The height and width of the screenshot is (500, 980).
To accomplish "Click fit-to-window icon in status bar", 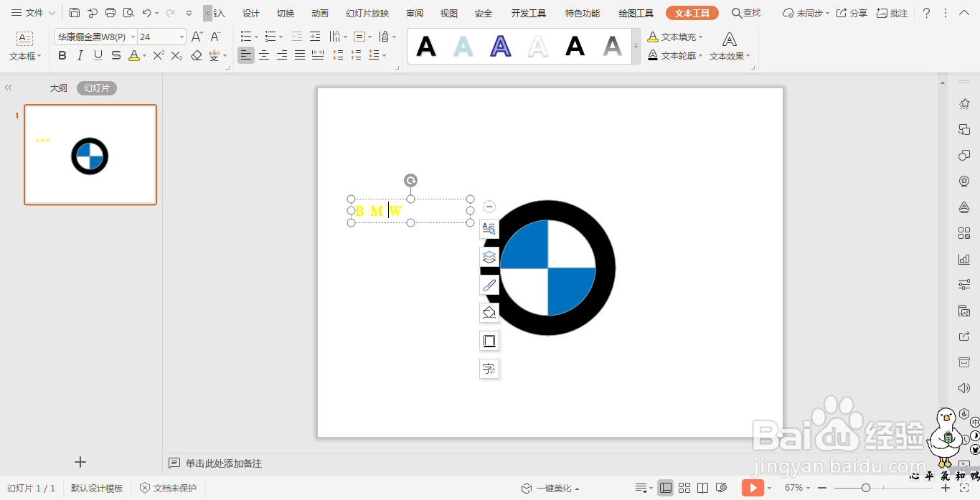I will tap(964, 488).
